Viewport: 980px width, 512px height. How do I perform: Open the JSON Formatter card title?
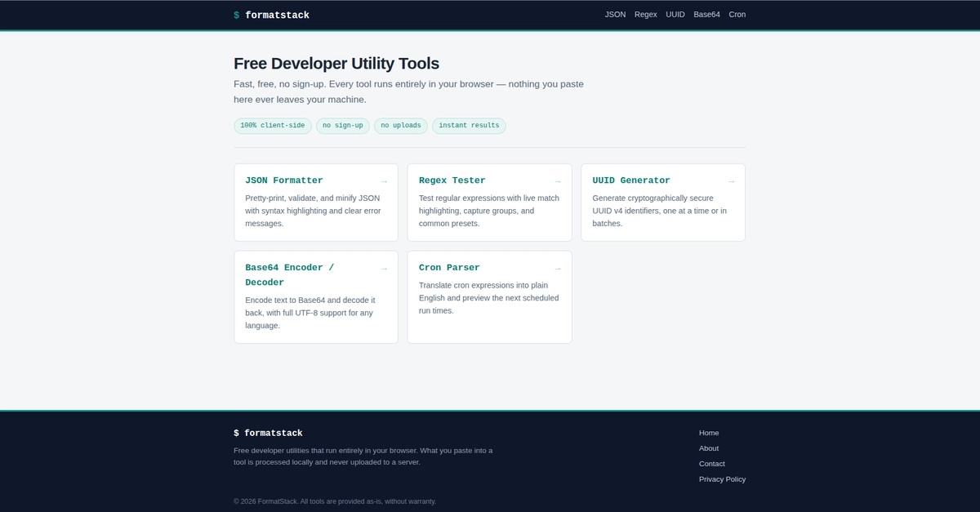tap(284, 180)
